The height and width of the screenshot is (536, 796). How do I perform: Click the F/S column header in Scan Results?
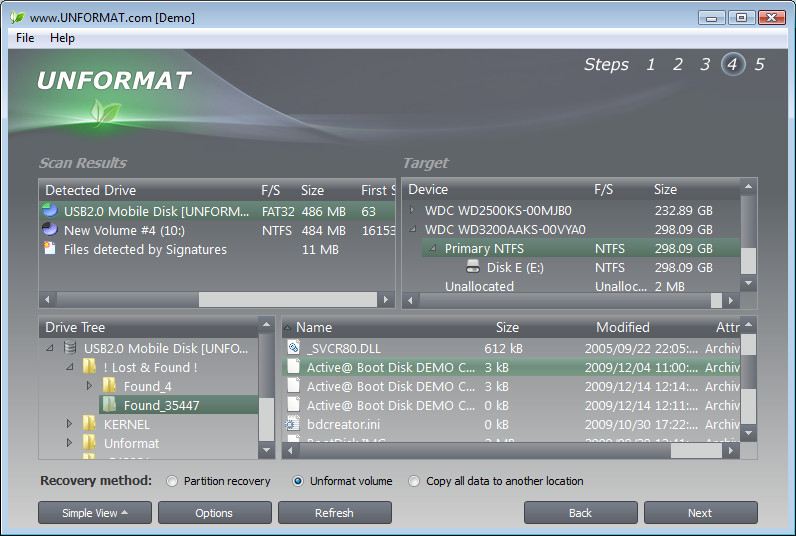pos(271,190)
